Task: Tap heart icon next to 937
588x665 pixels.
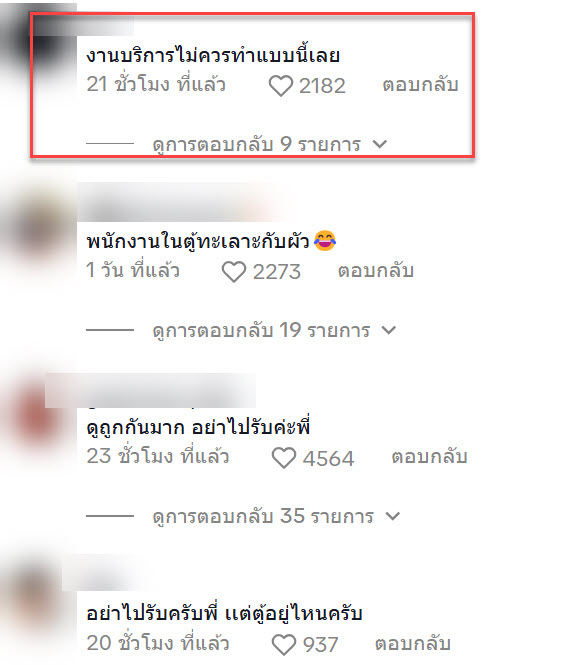Action: pos(283,645)
